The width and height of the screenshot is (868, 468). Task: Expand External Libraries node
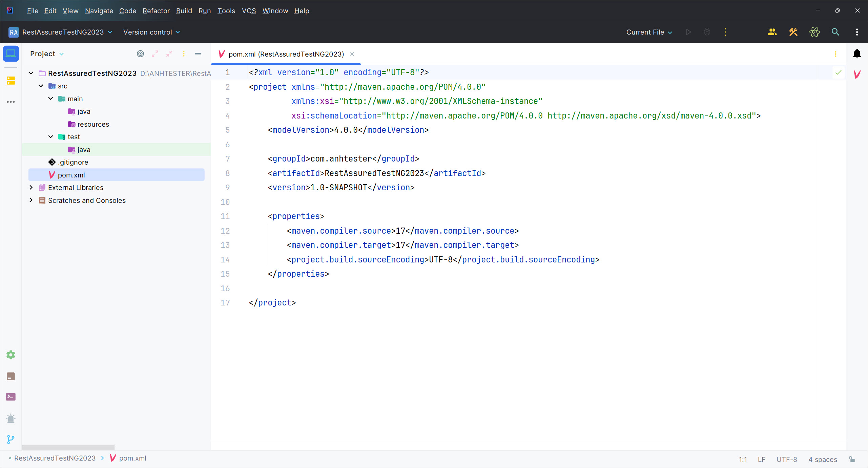pos(31,188)
